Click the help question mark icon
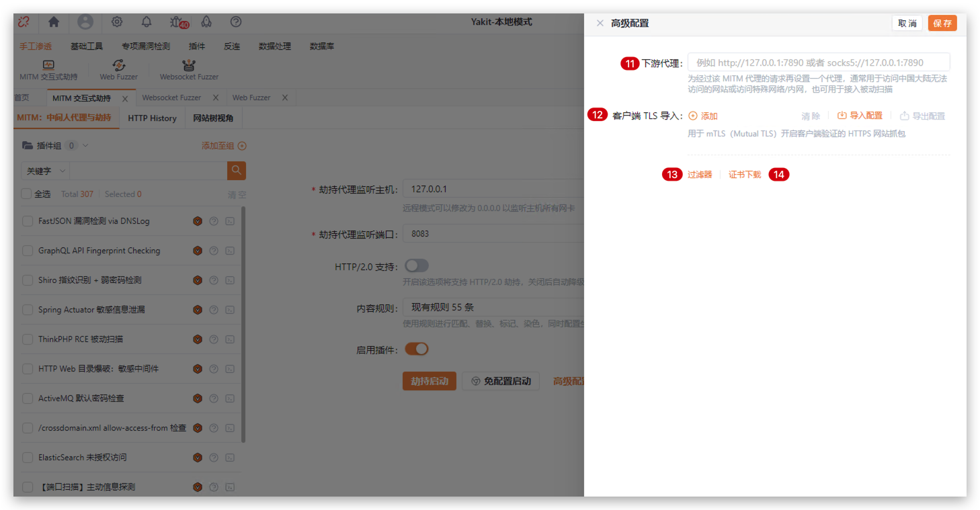The width and height of the screenshot is (980, 510). pos(236,22)
